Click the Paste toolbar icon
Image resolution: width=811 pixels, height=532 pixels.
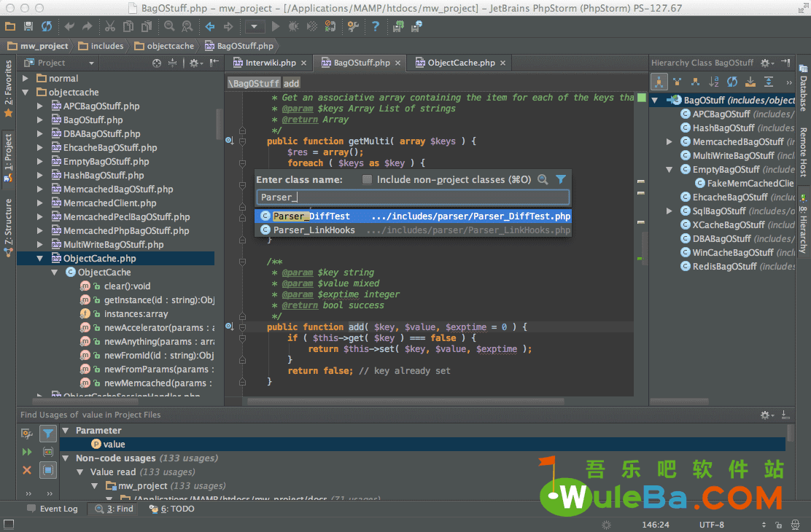tap(147, 26)
